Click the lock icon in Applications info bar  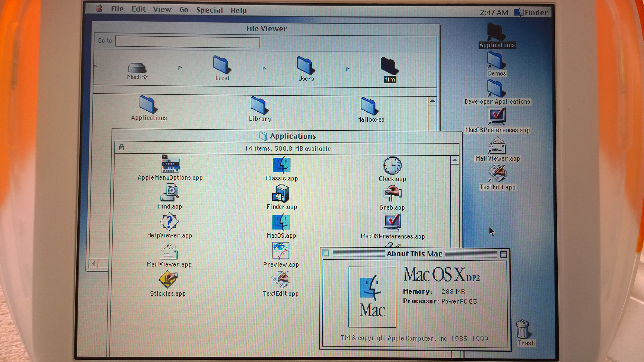(x=121, y=147)
